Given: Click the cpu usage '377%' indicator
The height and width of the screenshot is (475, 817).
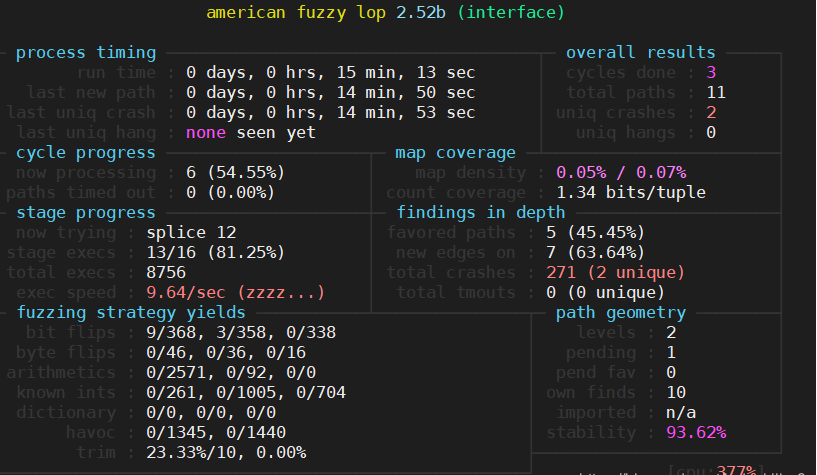Looking at the screenshot, I should pyautogui.click(x=736, y=470).
